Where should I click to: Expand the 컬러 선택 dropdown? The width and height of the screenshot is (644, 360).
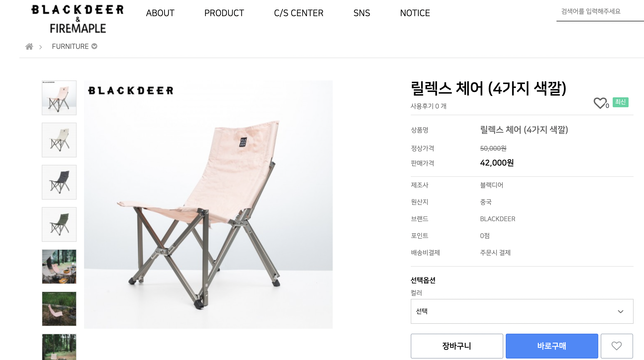pos(522,311)
